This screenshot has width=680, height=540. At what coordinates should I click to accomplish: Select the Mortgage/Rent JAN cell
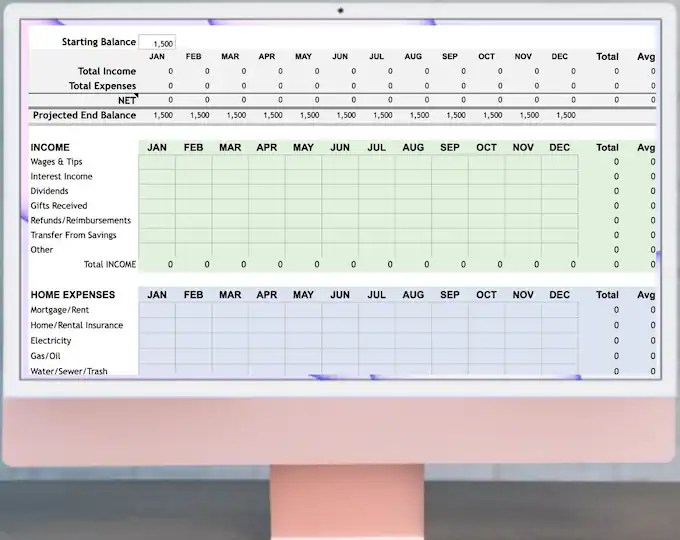[157, 310]
